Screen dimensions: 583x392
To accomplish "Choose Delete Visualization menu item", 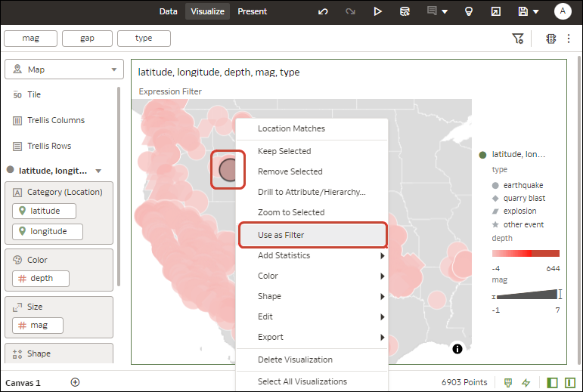I will tap(312, 360).
